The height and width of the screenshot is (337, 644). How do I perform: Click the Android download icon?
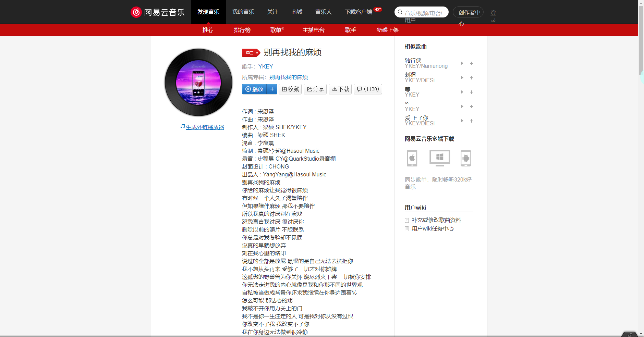tap(466, 158)
